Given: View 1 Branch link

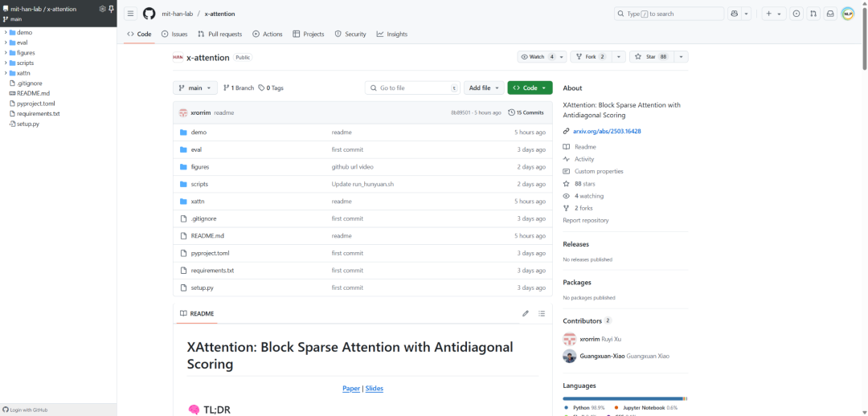Looking at the screenshot, I should point(239,88).
